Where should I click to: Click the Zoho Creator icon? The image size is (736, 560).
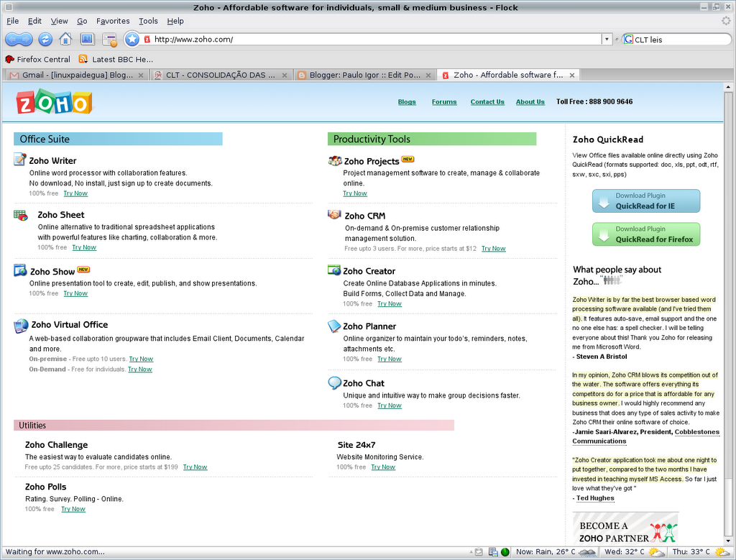pyautogui.click(x=333, y=270)
